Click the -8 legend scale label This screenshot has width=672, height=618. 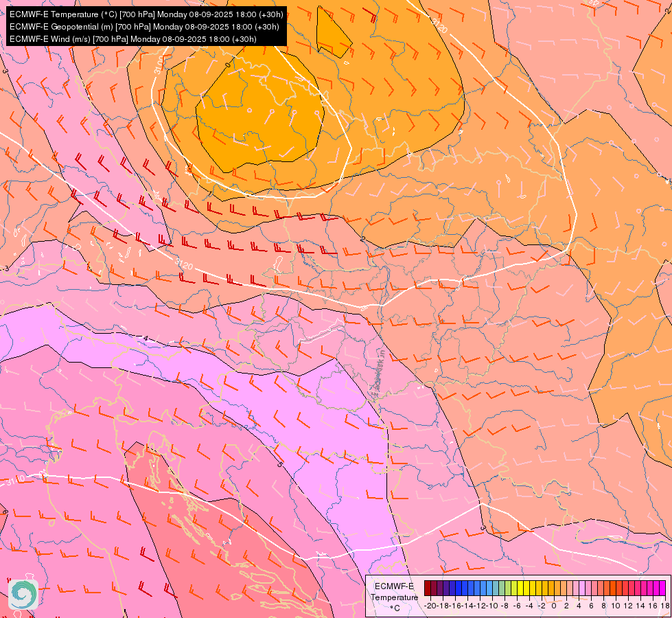tap(505, 606)
